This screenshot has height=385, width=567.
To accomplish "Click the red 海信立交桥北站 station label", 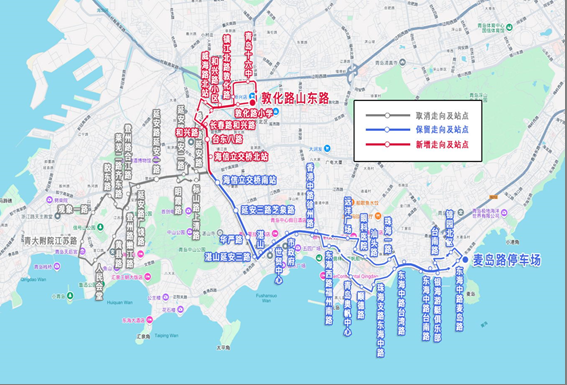I will 241,157.
